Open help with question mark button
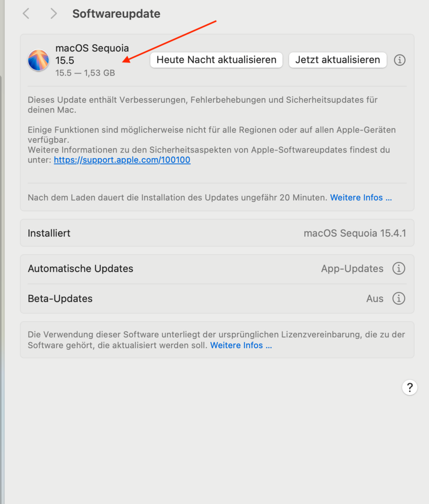The width and height of the screenshot is (429, 504). 409,387
